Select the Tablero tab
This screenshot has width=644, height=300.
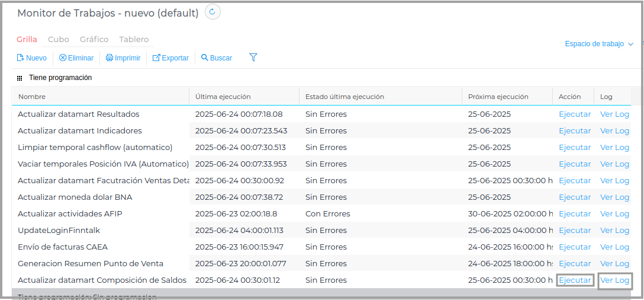point(134,40)
